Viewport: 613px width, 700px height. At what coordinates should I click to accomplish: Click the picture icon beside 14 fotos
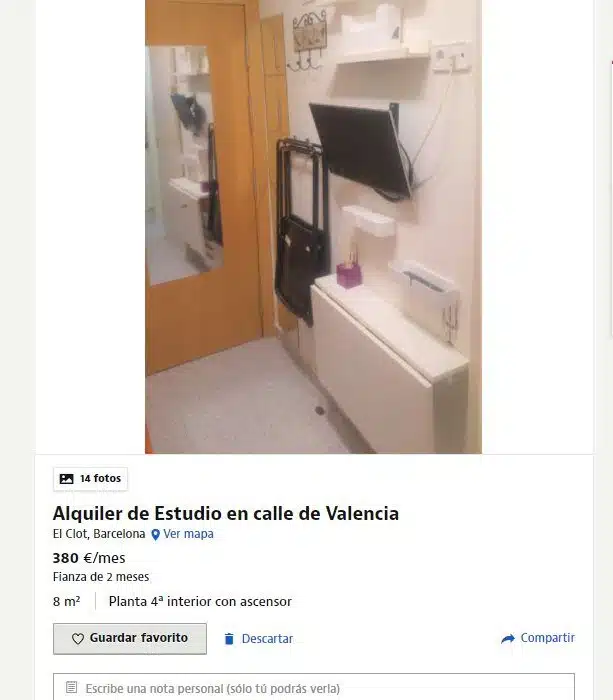pos(67,479)
